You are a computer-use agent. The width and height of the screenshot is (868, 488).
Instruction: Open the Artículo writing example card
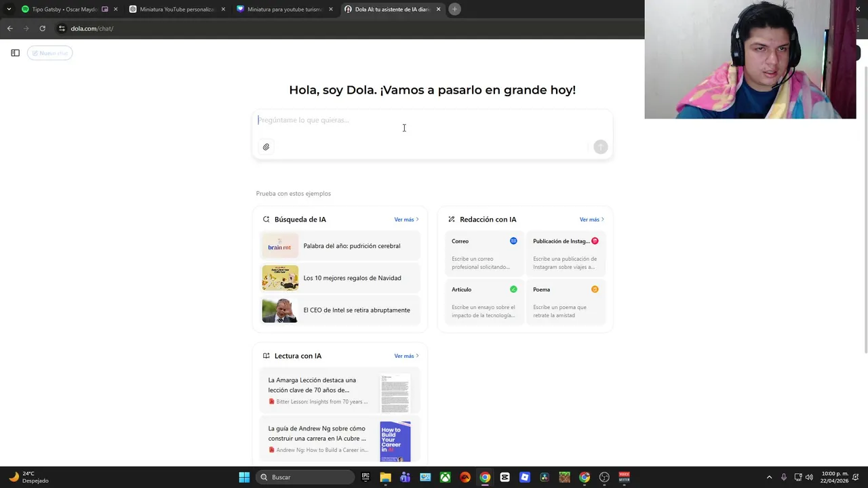[484, 302]
